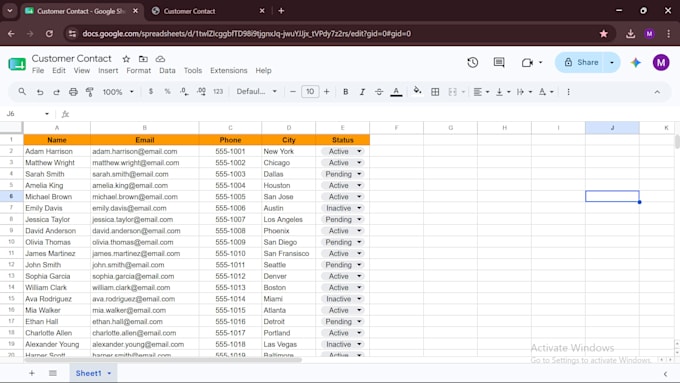The image size is (680, 383).
Task: Open the File menu
Action: click(38, 70)
